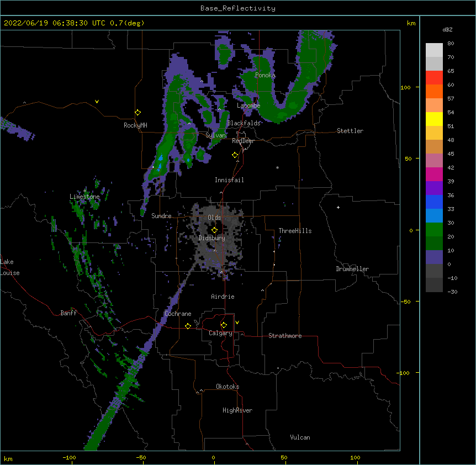Click the white asterisk marker east of Innisfail
Image resolution: width=476 pixels, height=465 pixels.
(277, 167)
